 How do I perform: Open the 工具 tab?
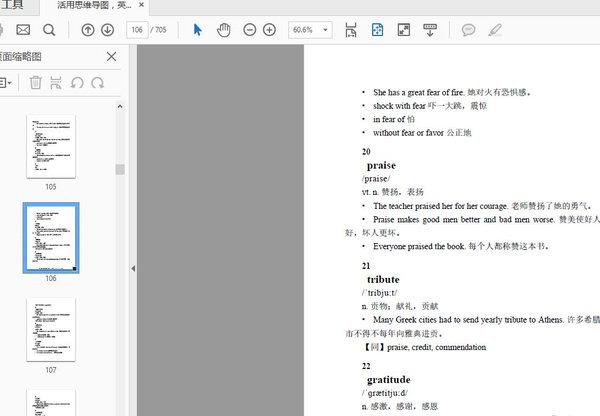(11, 5)
